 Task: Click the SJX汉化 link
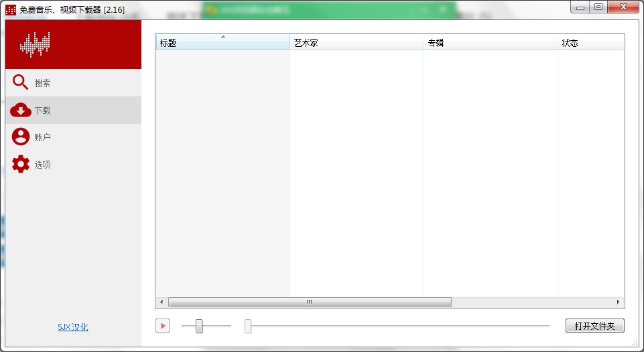[72, 327]
